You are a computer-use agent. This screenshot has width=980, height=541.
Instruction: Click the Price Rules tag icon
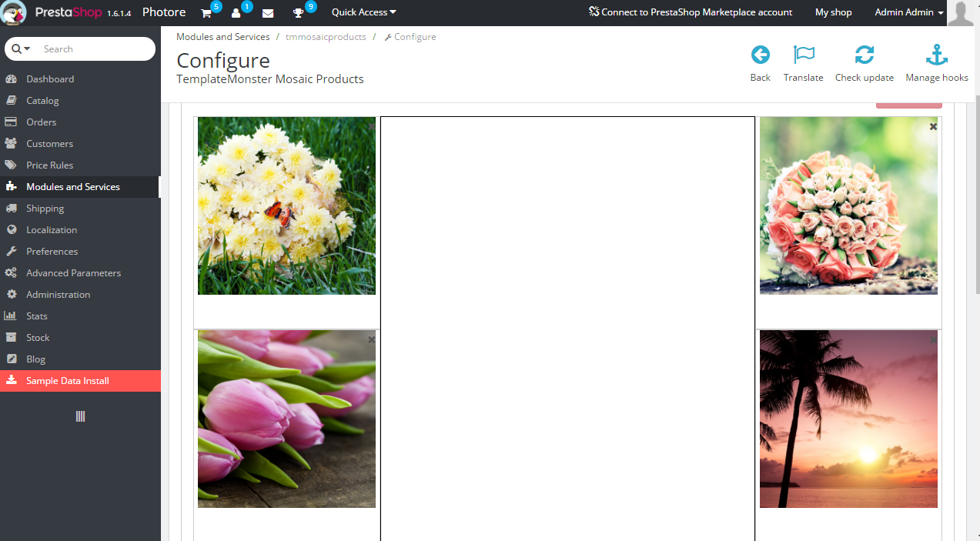(12, 165)
